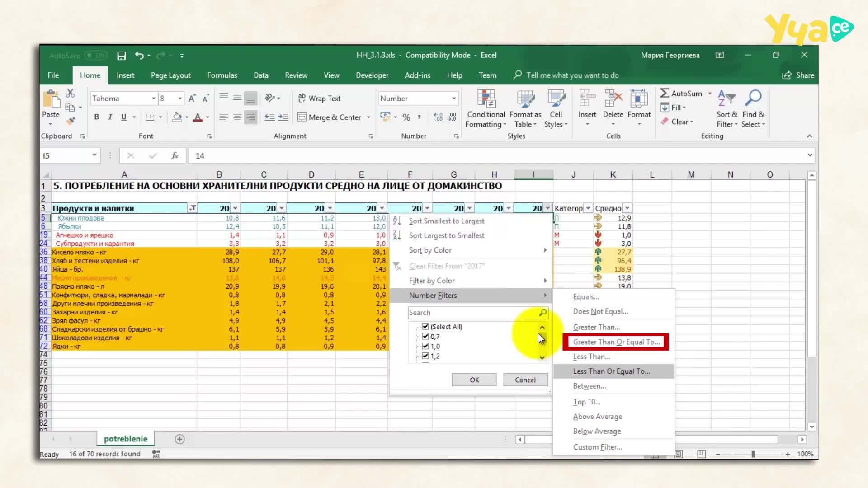Click the Format Painter brush icon
The height and width of the screenshot is (488, 868).
coord(70,121)
